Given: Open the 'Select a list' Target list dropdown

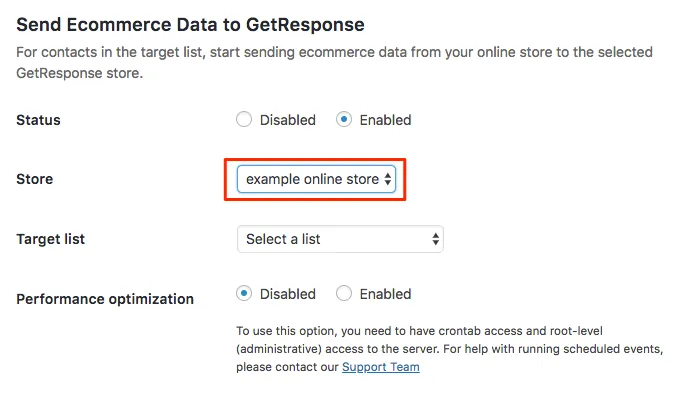Looking at the screenshot, I should [x=340, y=239].
